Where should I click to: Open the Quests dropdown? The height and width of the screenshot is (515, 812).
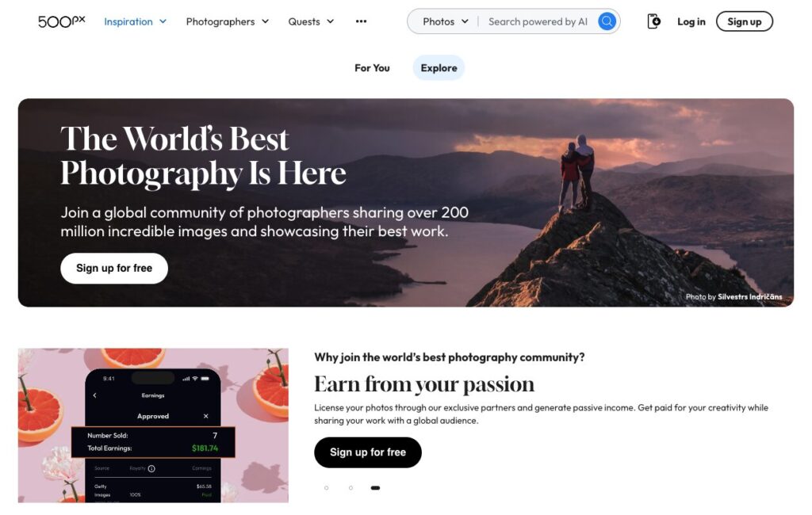[311, 21]
